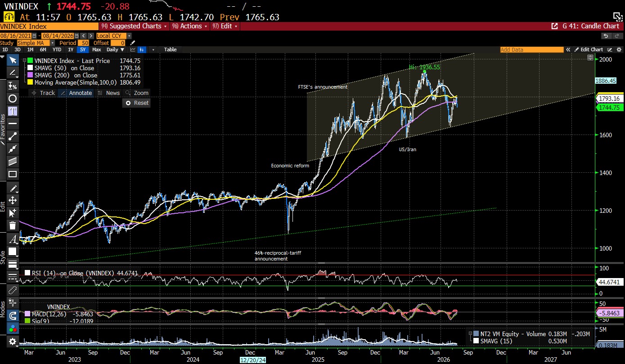This screenshot has height=364, width=625.
Task: Click the green VNINDEX Last Price swatch
Action: click(x=30, y=61)
